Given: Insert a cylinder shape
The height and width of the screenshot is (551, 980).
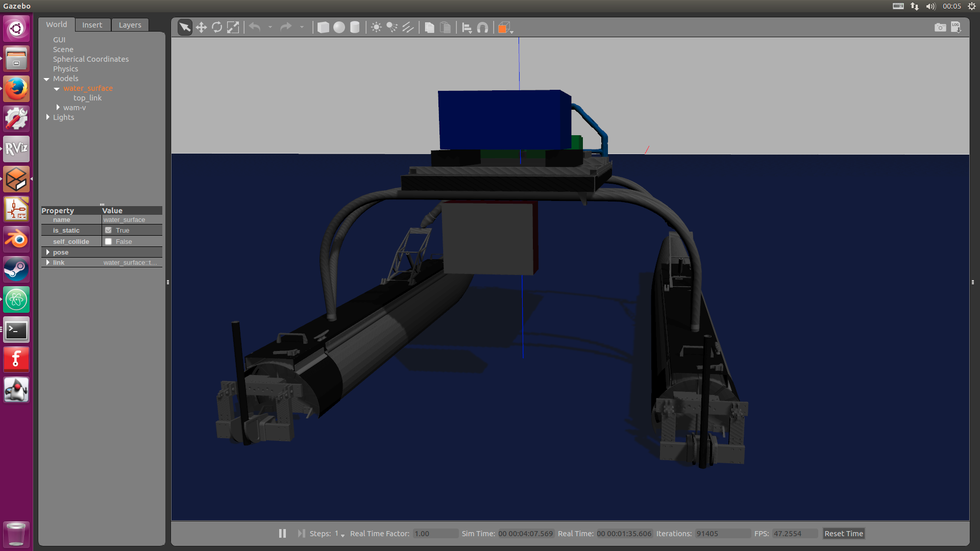Looking at the screenshot, I should pyautogui.click(x=355, y=28).
